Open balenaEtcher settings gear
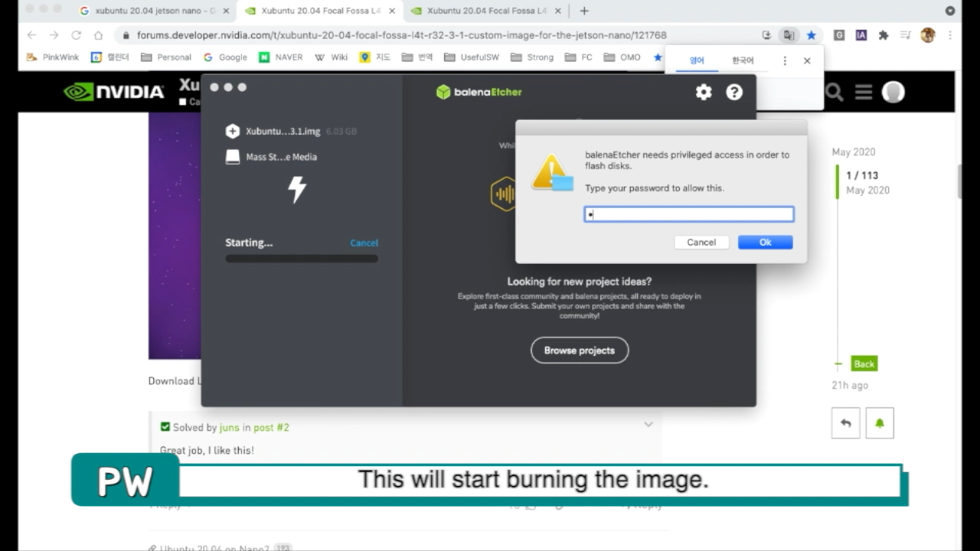 [704, 92]
